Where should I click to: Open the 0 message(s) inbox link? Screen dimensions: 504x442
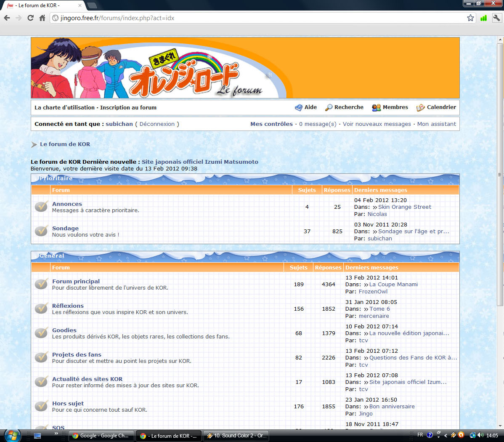(x=318, y=124)
